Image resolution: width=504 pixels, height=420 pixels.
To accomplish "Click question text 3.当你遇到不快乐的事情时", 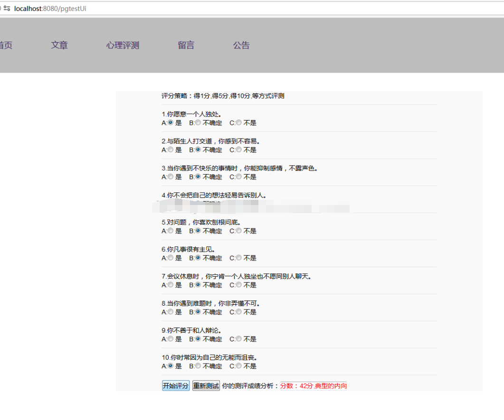I will click(239, 168).
